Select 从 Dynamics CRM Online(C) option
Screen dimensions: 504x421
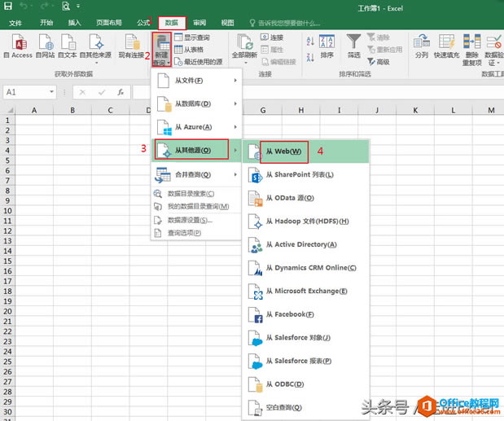[x=305, y=268]
